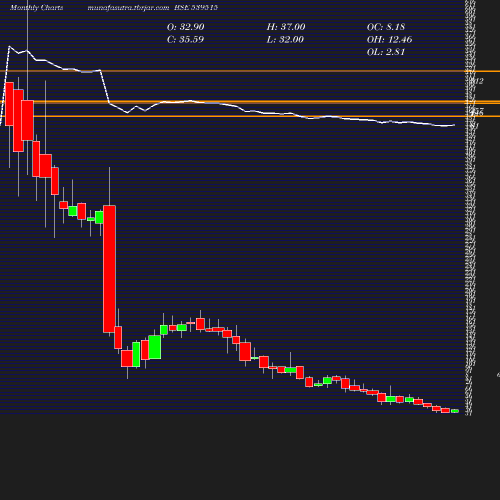Screen dimensions: 500x500
Task: Click the tallest red candlestick body
Action: coord(109,269)
